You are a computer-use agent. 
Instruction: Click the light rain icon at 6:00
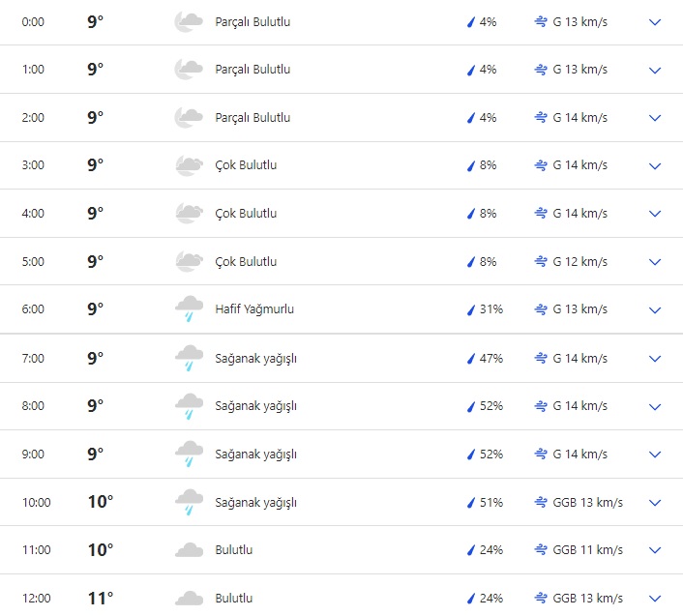[189, 309]
